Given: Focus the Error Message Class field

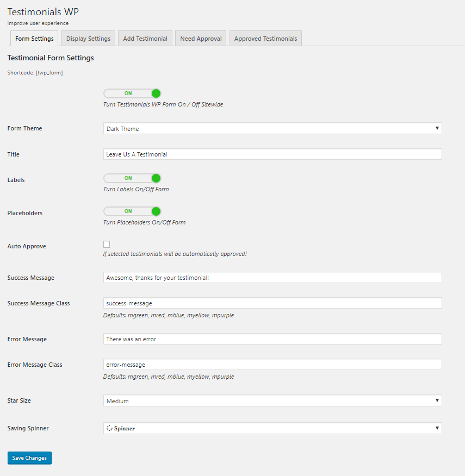Looking at the screenshot, I should click(272, 365).
